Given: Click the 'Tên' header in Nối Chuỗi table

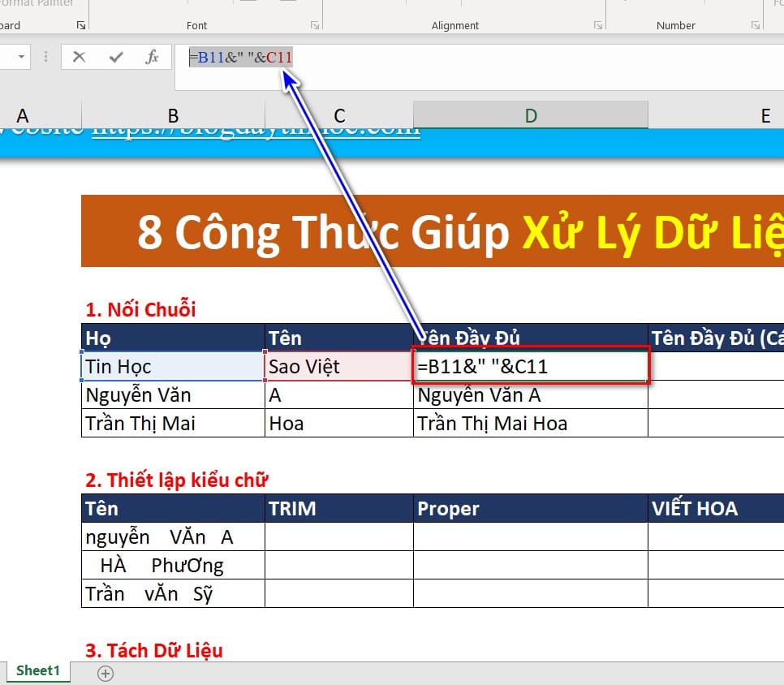Looking at the screenshot, I should pos(339,338).
